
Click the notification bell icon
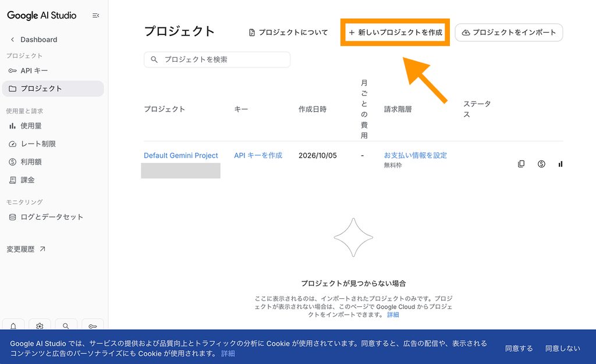tap(13, 326)
